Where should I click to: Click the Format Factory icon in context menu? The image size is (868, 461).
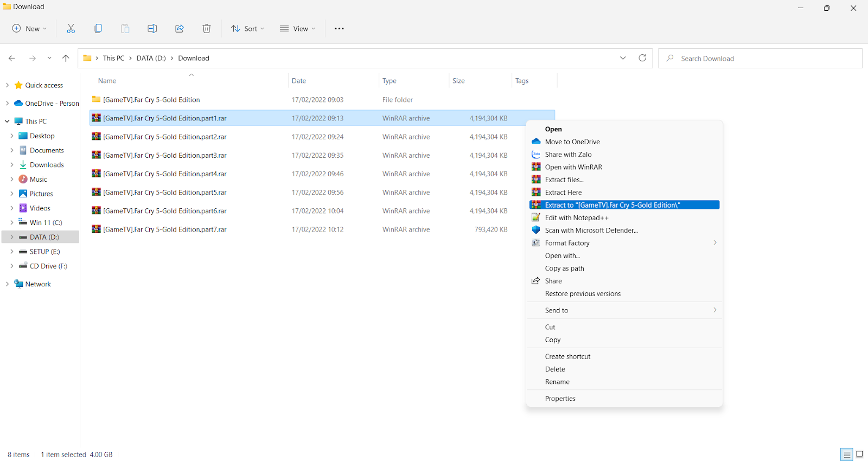click(536, 243)
